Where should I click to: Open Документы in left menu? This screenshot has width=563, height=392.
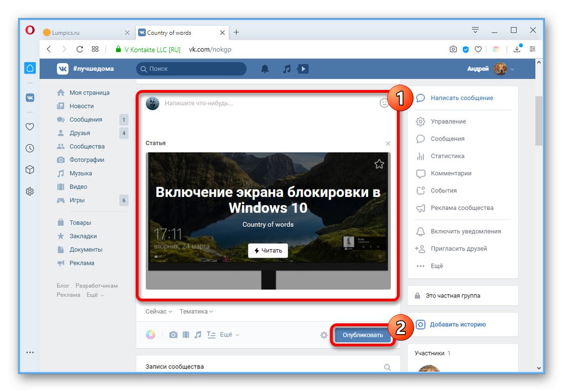click(x=86, y=250)
